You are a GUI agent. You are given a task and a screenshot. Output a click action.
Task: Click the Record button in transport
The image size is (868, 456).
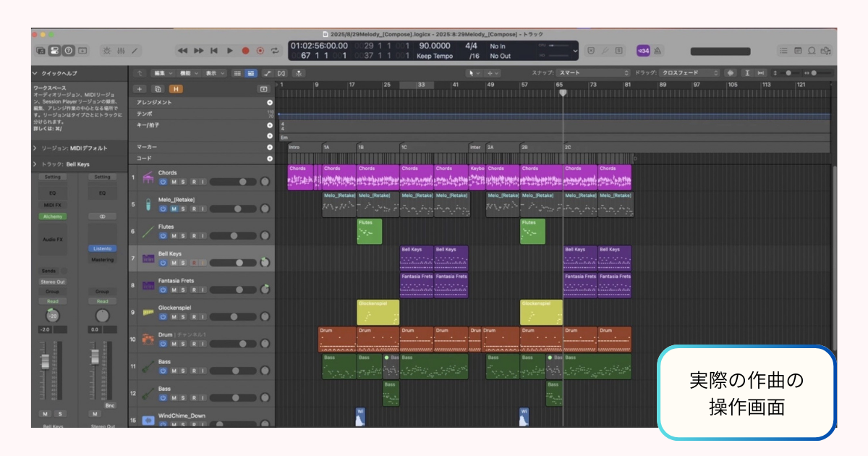[x=245, y=51]
